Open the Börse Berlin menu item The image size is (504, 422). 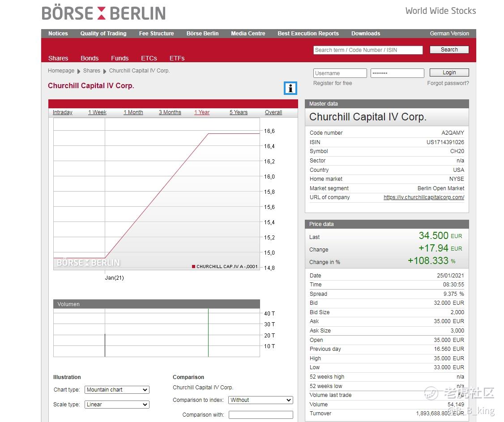tap(202, 34)
